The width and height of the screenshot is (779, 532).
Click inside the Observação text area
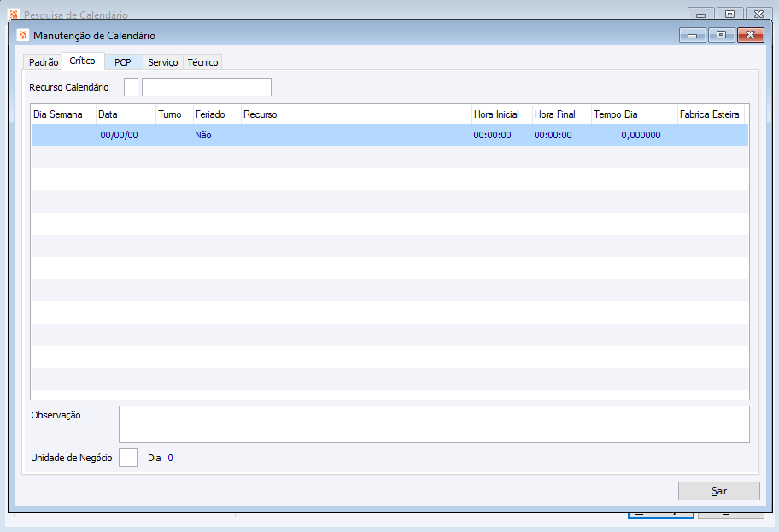(x=434, y=424)
